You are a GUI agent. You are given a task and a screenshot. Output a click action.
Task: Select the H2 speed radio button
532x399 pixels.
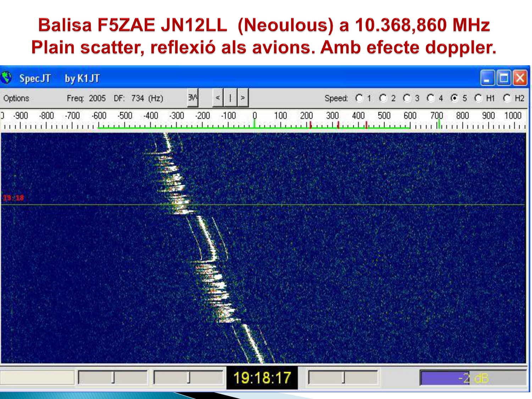click(x=507, y=98)
